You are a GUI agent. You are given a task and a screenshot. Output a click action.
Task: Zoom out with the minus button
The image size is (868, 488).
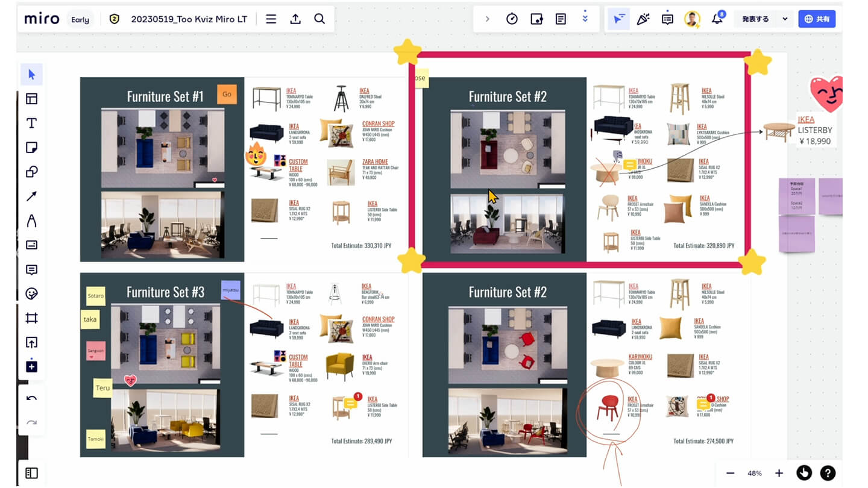click(731, 474)
